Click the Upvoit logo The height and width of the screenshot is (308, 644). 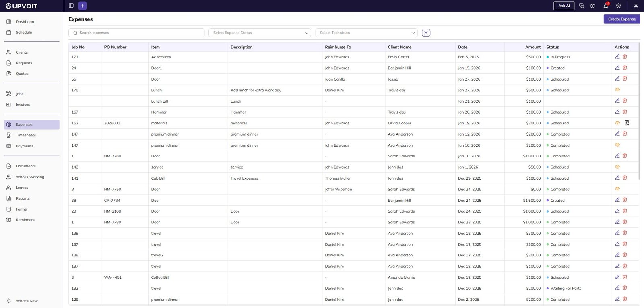22,6
